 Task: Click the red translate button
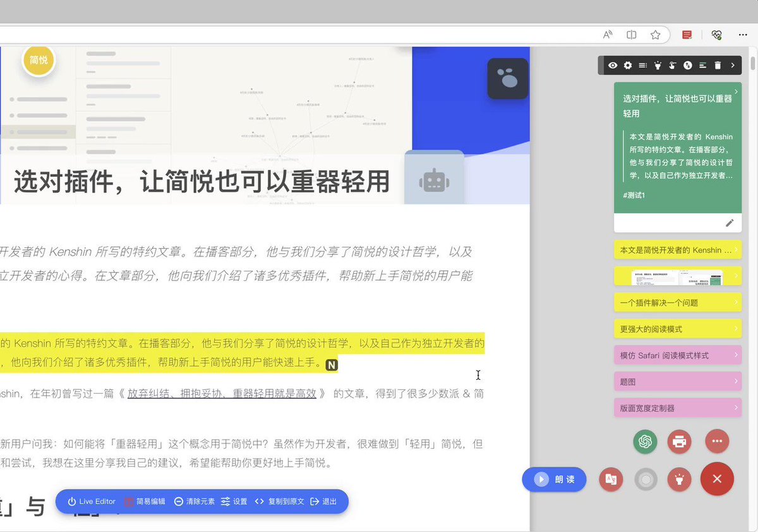pos(611,480)
